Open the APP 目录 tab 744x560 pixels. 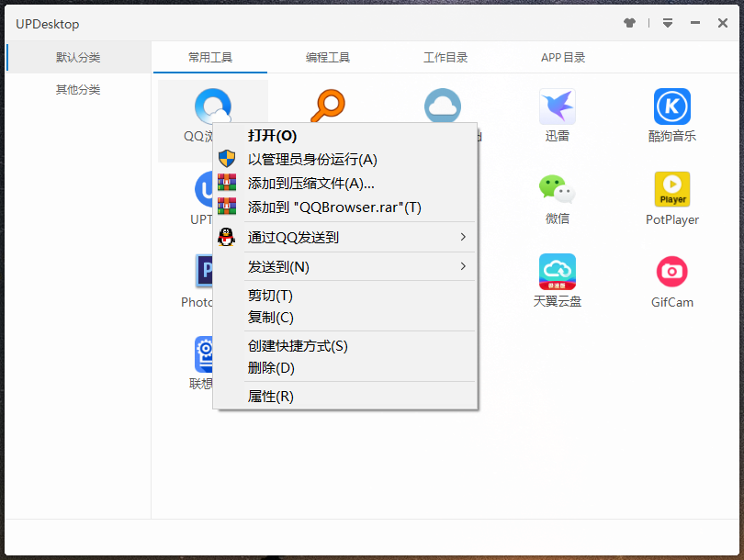pos(563,57)
